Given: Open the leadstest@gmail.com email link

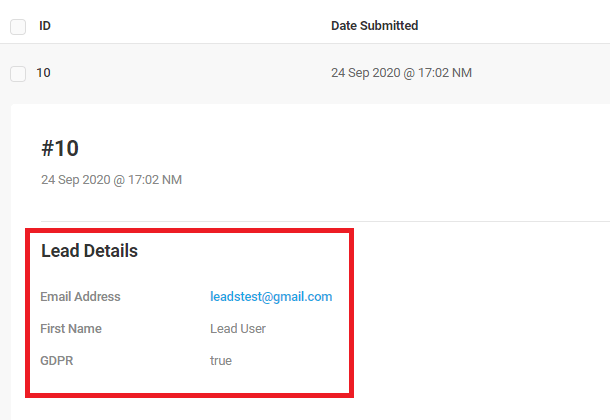Looking at the screenshot, I should [271, 297].
